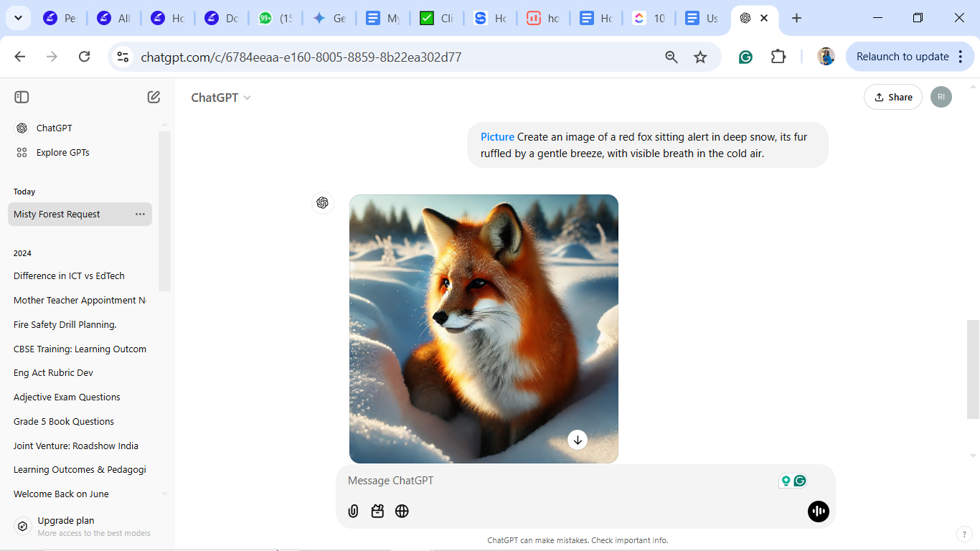980x551 pixels.
Task: Open the Fire Safety Drill Planning chat
Action: (80, 324)
